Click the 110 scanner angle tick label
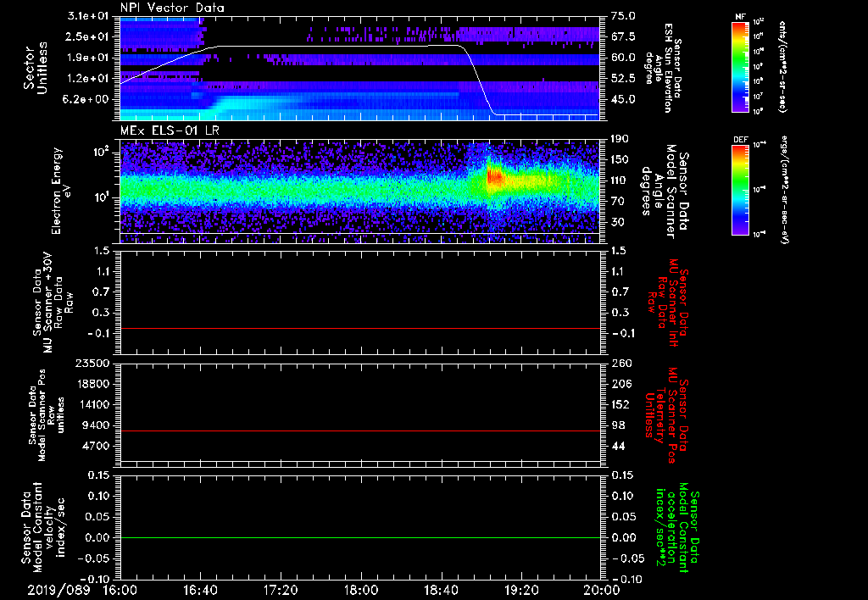 pos(620,181)
